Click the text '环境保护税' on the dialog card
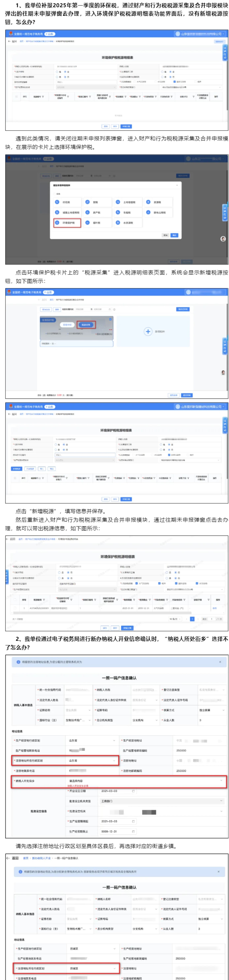The image size is (229, 980). tap(69, 223)
